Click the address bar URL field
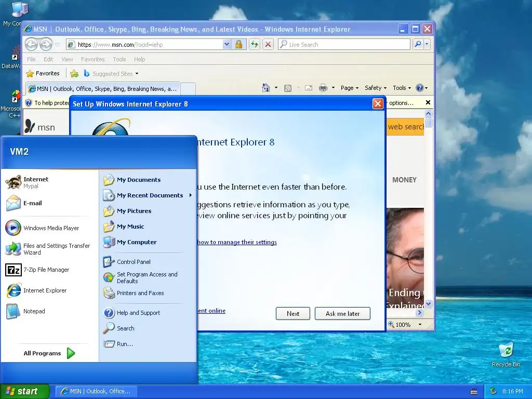The height and width of the screenshot is (399, 532). 144,45
